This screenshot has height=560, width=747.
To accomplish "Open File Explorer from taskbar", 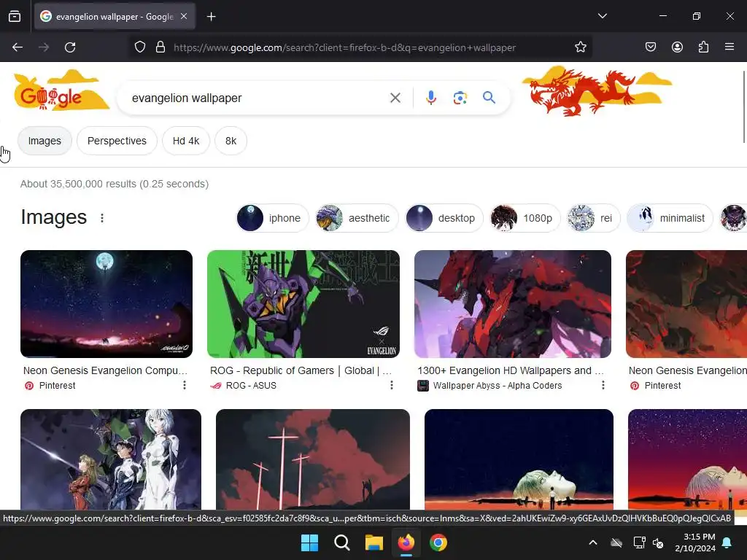I will (x=374, y=542).
